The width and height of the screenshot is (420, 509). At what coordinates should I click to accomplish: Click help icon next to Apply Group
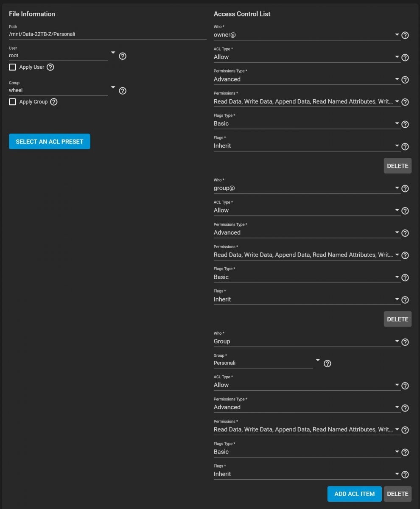pyautogui.click(x=53, y=102)
